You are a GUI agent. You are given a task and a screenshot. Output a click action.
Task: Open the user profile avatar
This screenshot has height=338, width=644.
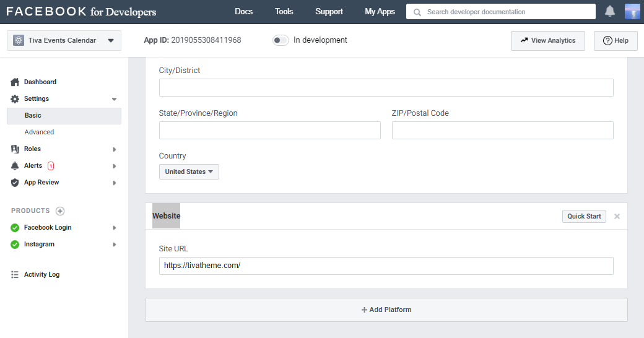632,12
